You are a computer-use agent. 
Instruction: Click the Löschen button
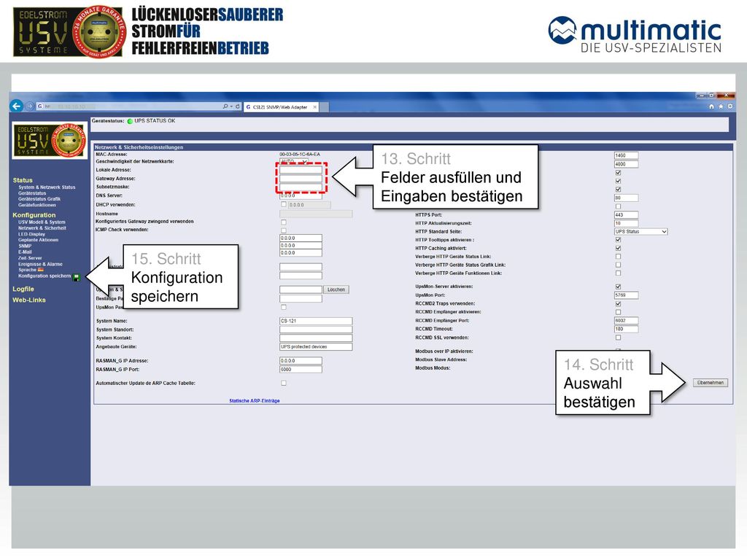coord(336,289)
